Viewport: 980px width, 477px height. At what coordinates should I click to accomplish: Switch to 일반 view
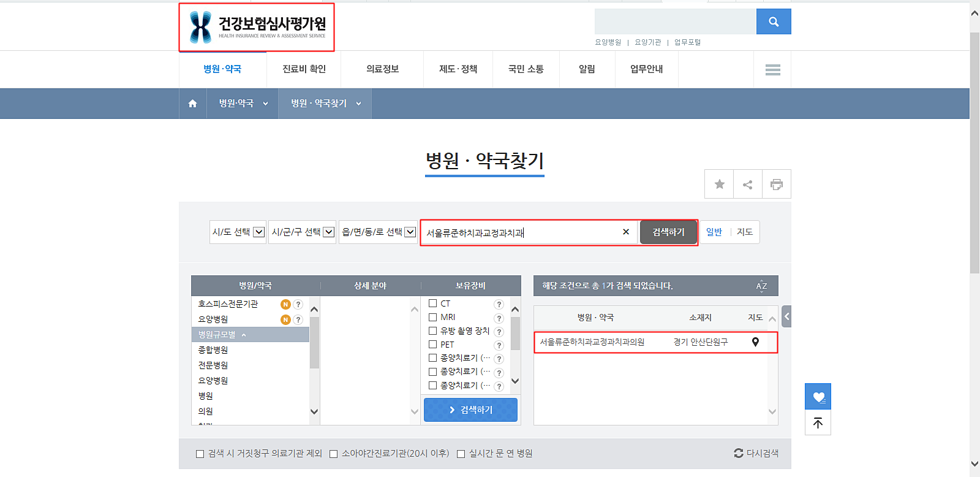pos(714,232)
